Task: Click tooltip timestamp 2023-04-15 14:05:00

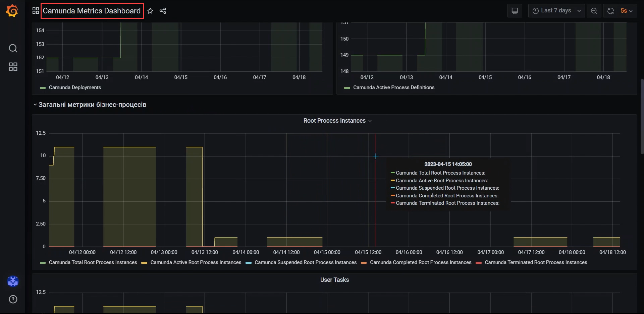Action: (x=448, y=164)
